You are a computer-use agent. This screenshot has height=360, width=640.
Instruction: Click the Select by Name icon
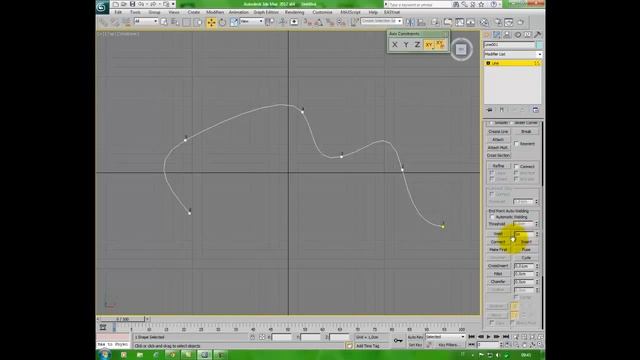pyautogui.click(x=175, y=22)
